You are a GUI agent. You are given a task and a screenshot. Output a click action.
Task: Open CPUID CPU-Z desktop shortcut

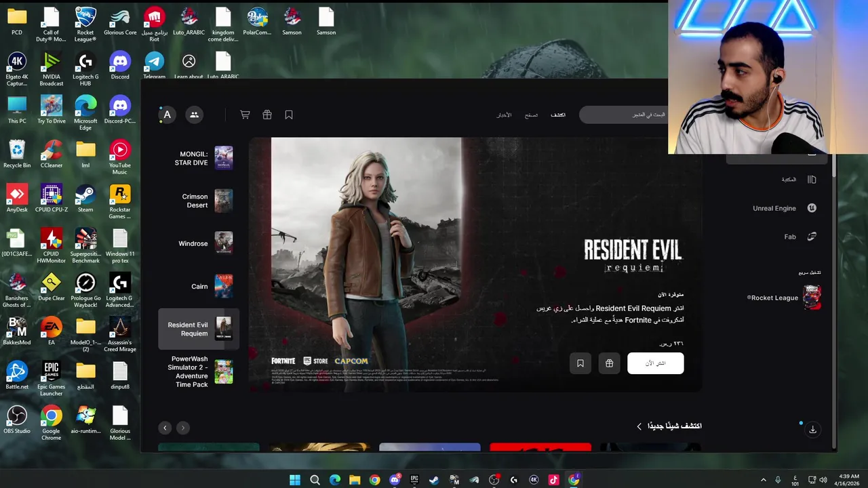click(x=52, y=199)
